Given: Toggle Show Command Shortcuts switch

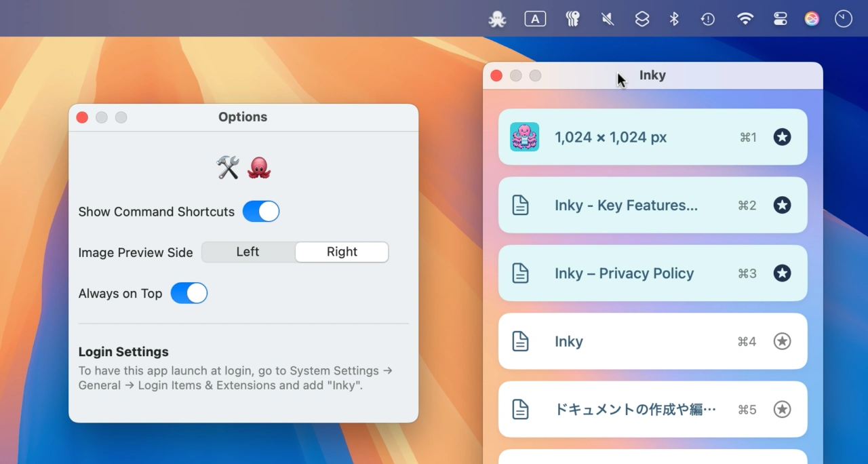Looking at the screenshot, I should [x=261, y=212].
